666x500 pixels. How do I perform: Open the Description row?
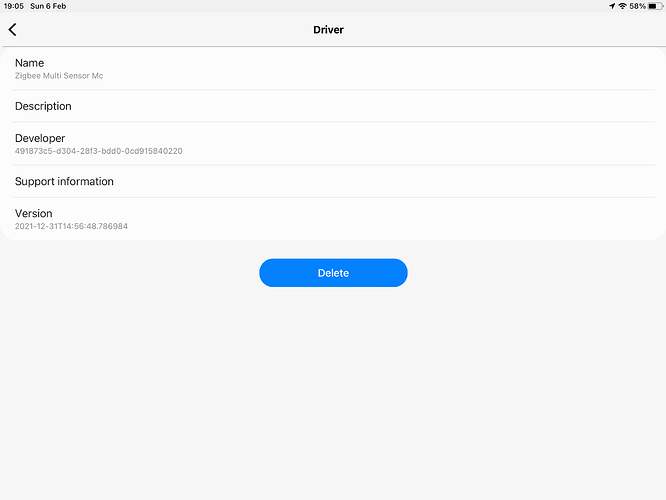[333, 106]
